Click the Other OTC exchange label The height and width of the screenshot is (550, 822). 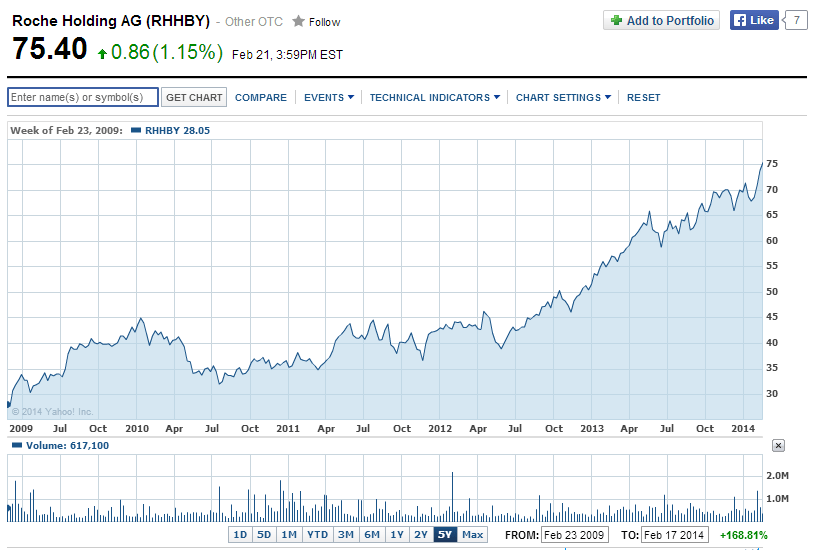click(x=254, y=21)
